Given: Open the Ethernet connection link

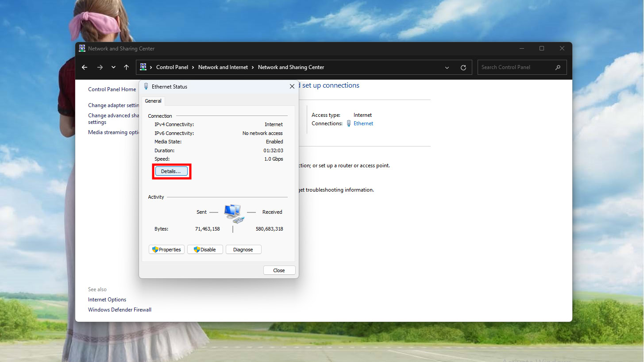Looking at the screenshot, I should [363, 123].
